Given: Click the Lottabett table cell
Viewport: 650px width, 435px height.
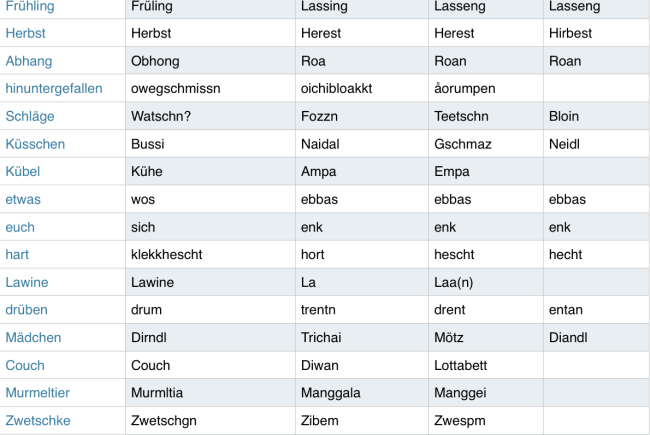Looking at the screenshot, I should pos(486,365).
